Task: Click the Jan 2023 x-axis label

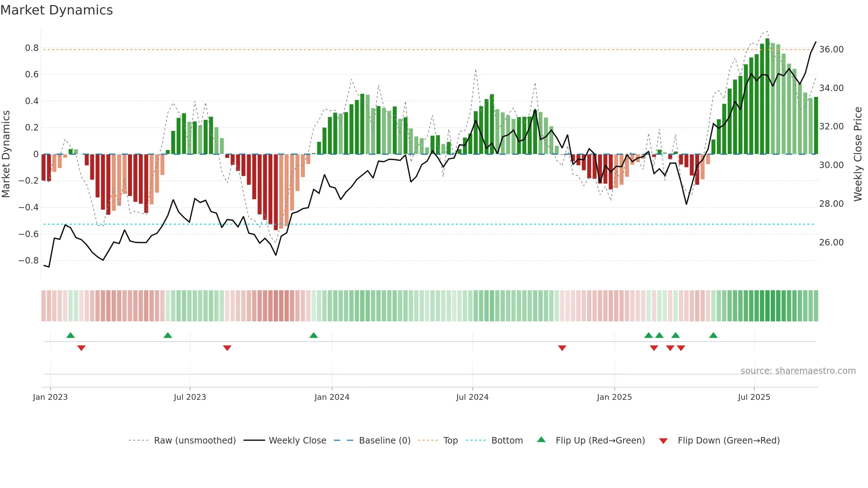Action: click(50, 397)
